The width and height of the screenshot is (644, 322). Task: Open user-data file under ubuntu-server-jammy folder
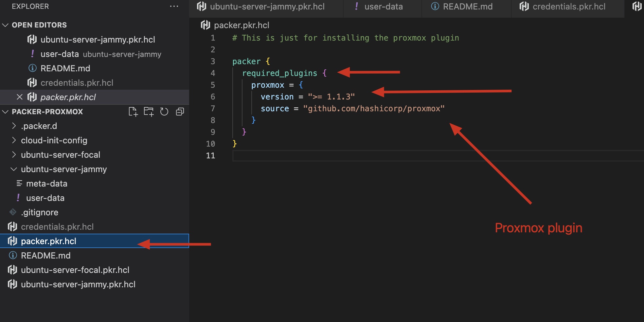point(95,198)
